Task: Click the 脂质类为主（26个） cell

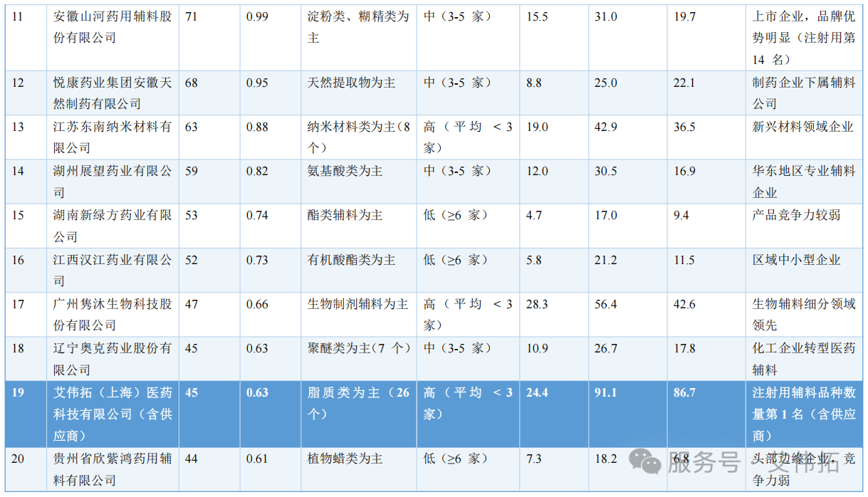Action: pos(358,403)
